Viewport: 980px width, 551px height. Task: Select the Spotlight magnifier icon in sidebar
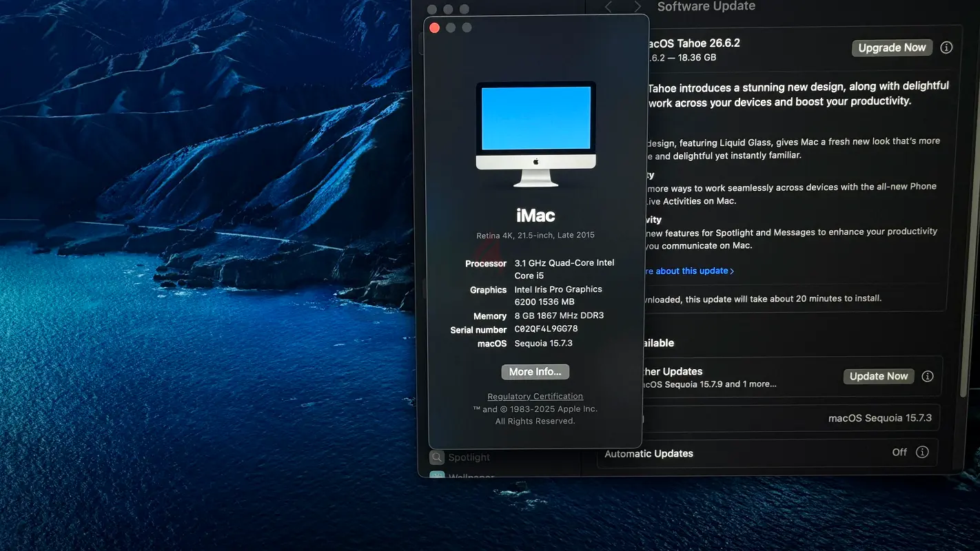(436, 457)
